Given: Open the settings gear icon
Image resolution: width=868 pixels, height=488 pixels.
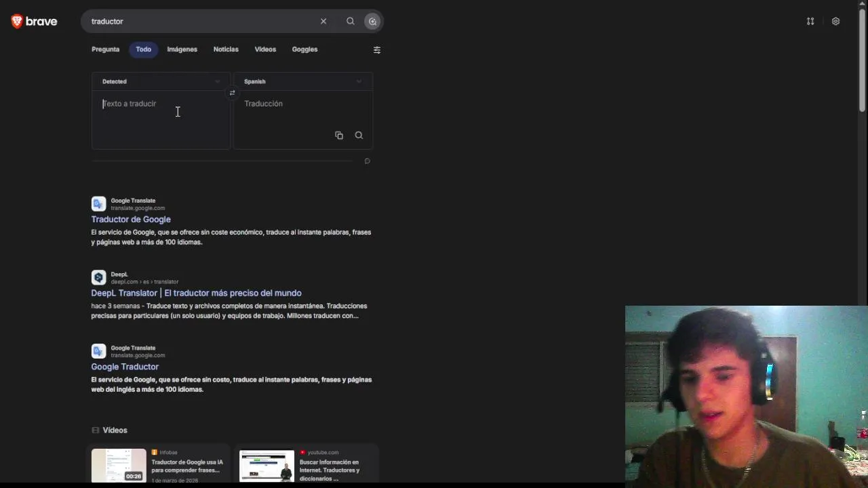Looking at the screenshot, I should tap(835, 21).
